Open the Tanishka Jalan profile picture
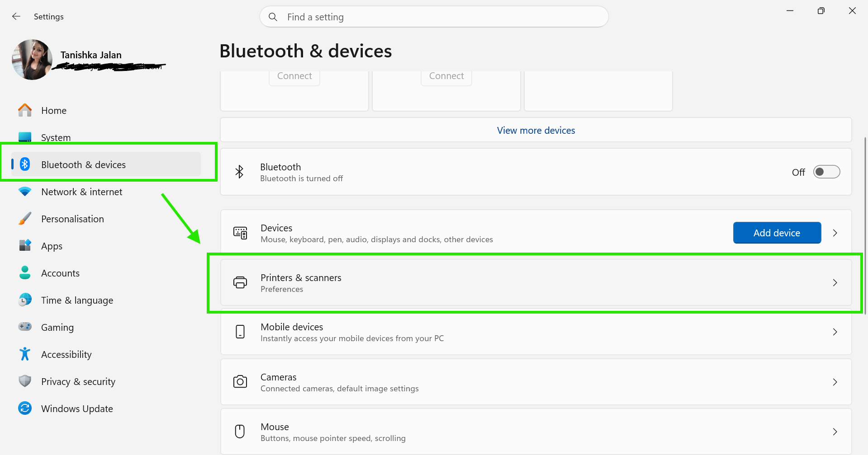868x455 pixels. pos(32,60)
